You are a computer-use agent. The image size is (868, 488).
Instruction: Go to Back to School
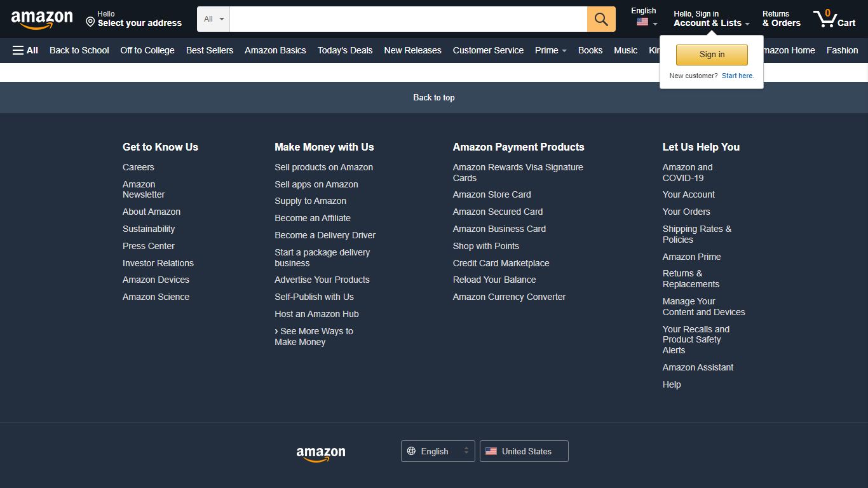79,50
